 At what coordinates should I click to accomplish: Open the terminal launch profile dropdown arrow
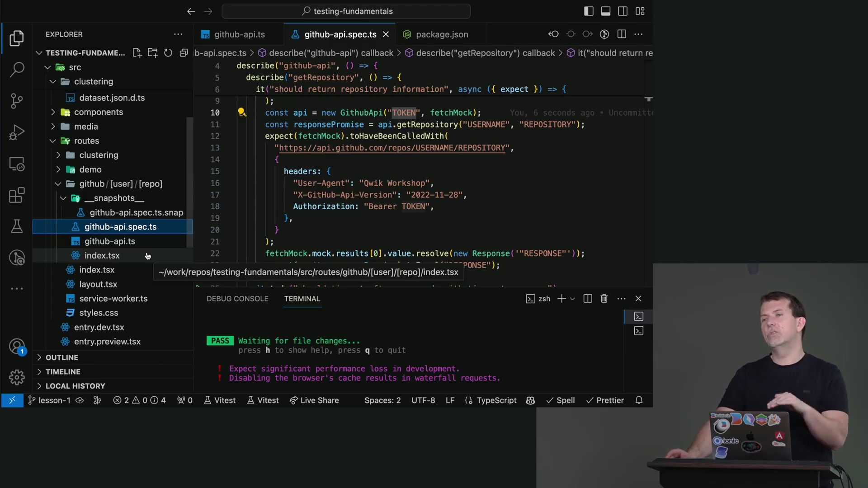pos(572,299)
